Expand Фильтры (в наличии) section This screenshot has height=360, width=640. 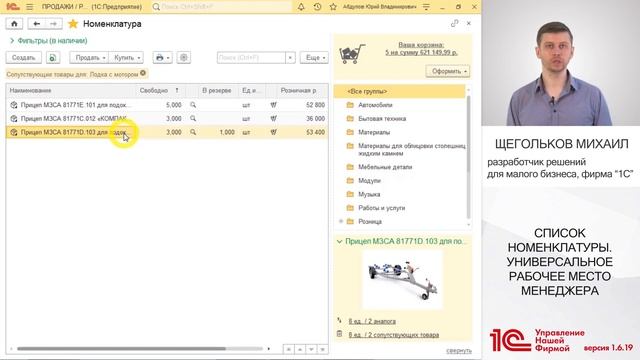click(x=49, y=40)
